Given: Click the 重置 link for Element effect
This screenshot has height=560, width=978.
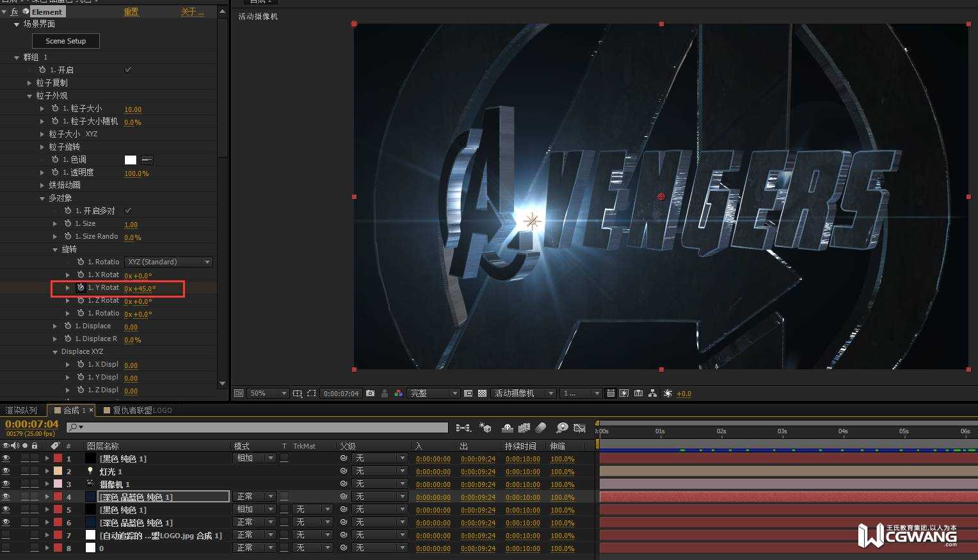Looking at the screenshot, I should pos(131,12).
